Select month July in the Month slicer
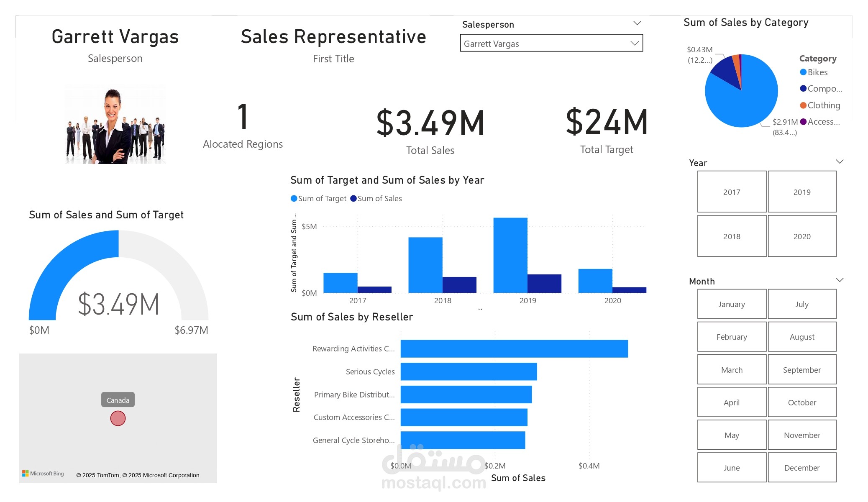Image resolution: width=868 pixels, height=502 pixels. (x=802, y=304)
